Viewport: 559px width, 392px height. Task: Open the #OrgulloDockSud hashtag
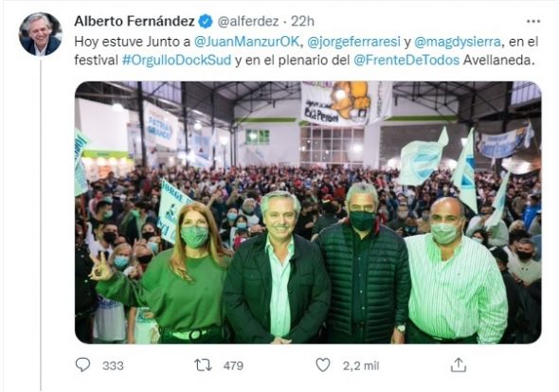pyautogui.click(x=176, y=60)
